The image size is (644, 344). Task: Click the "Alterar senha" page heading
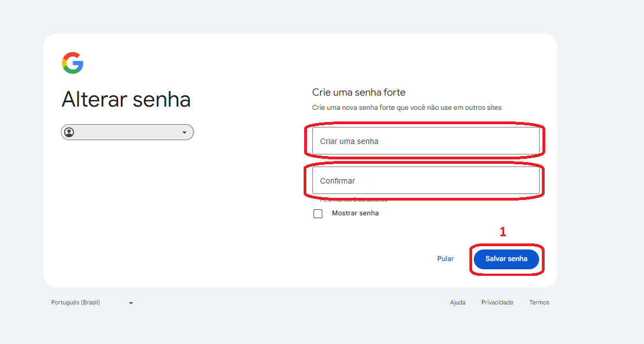click(126, 100)
